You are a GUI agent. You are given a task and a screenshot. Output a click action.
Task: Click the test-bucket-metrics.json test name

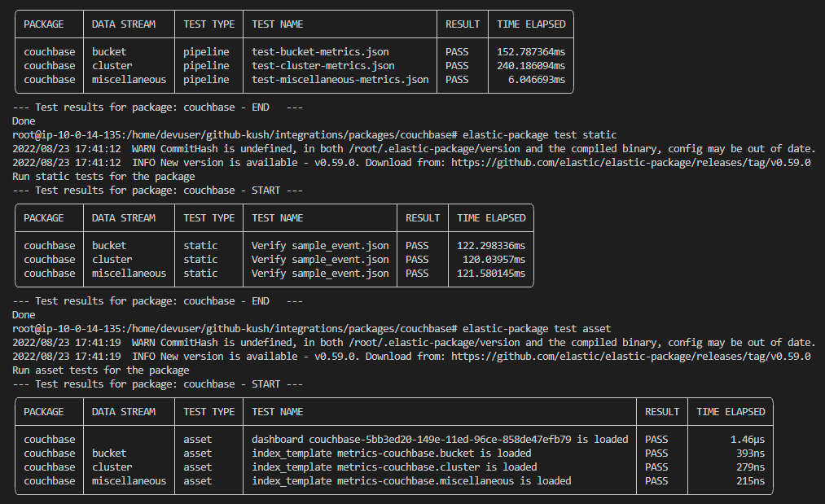320,52
